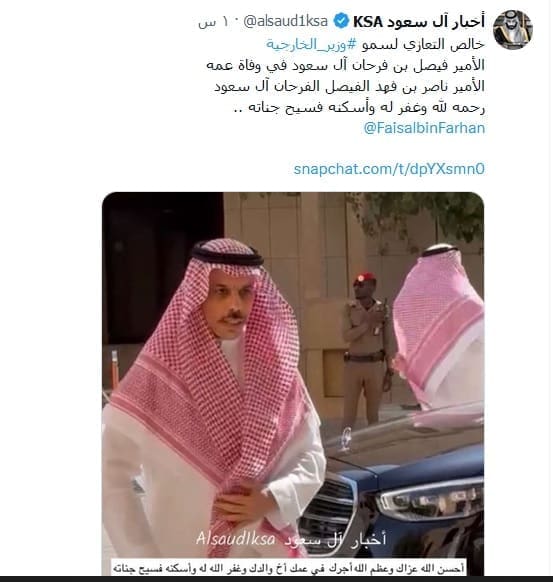Click the back-turned man at the video's right
The width and height of the screenshot is (553, 582).
[439, 327]
